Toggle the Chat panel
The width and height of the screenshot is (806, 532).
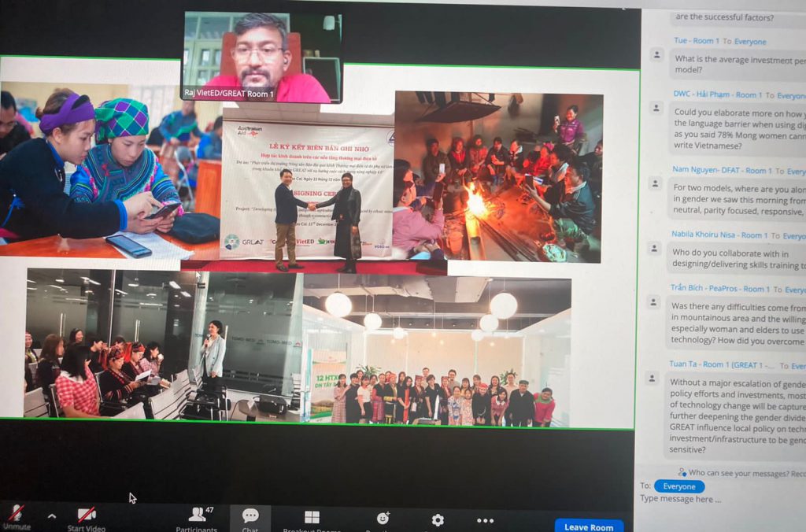[x=250, y=518]
